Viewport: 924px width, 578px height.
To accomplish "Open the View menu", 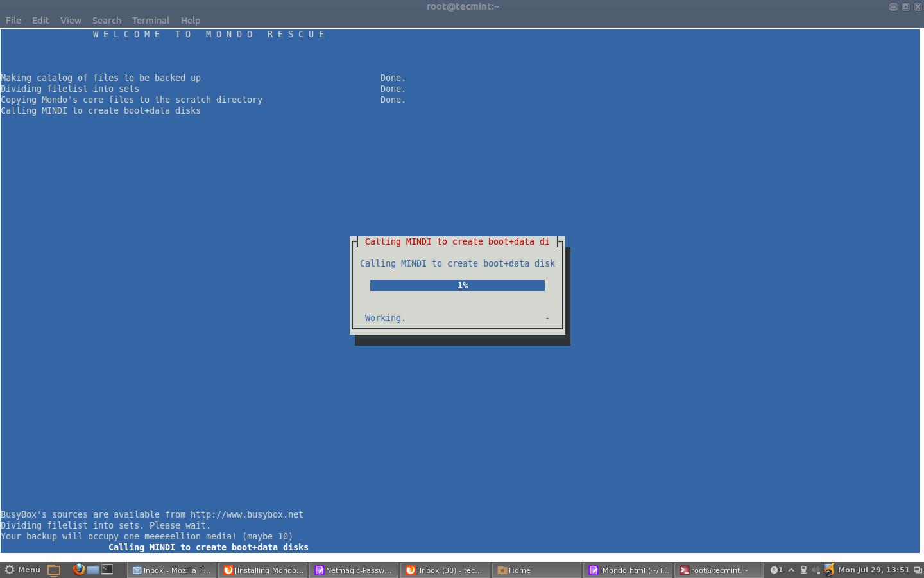I will 71,21.
